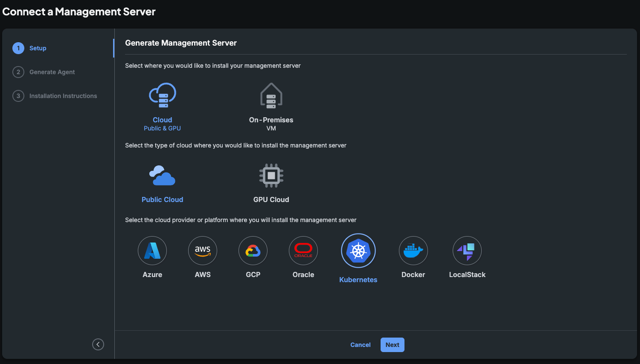Click the step 1 number circle
The height and width of the screenshot is (364, 640).
(x=18, y=48)
